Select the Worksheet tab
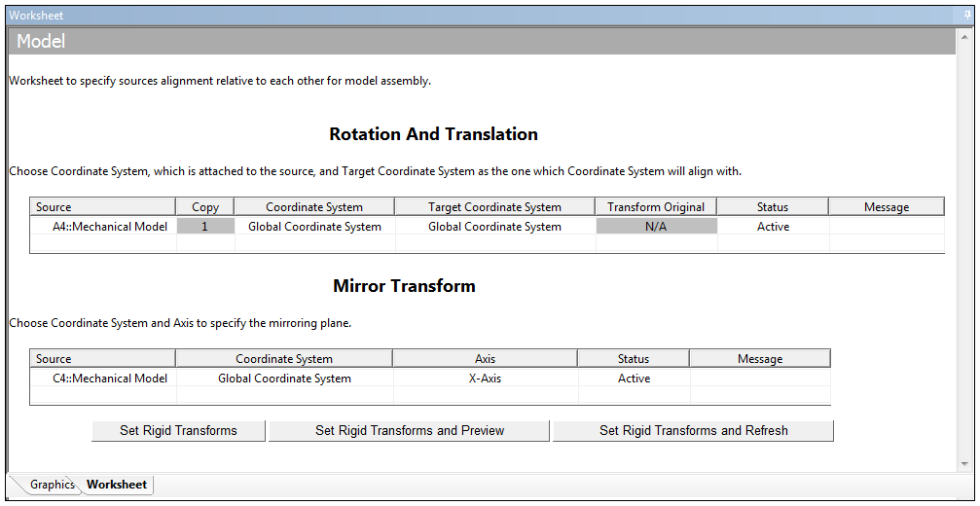The width and height of the screenshot is (980, 506). 117,485
